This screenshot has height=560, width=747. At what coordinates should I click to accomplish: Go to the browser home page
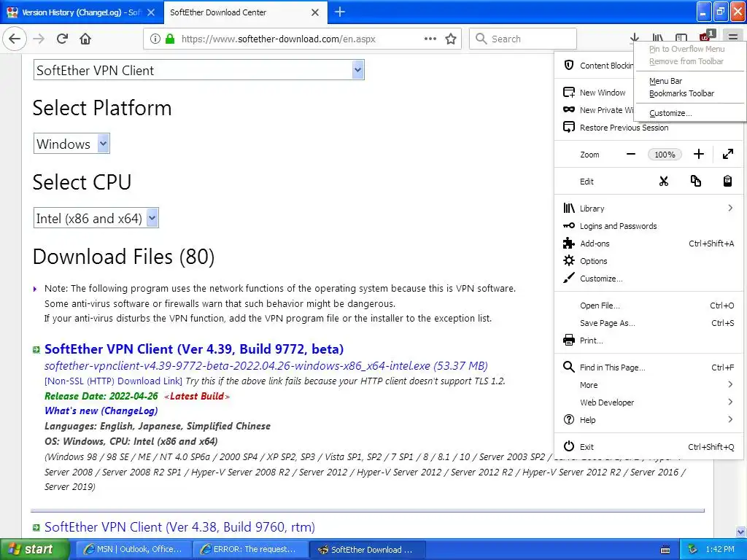(85, 39)
